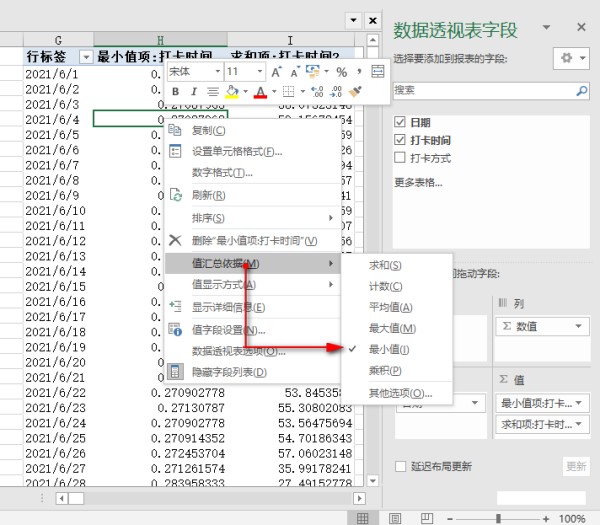
Task: Select 显示详细信息(E) entry
Action: (253, 307)
